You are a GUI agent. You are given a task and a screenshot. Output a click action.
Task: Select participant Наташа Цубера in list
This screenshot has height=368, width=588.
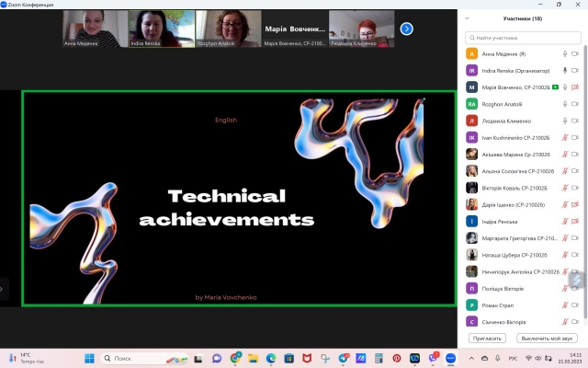coord(514,255)
